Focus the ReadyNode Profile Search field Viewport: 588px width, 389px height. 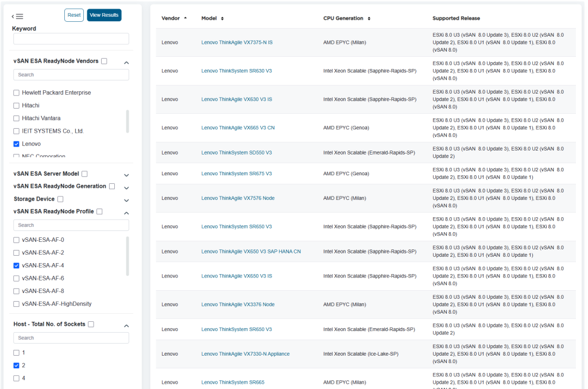(x=71, y=225)
